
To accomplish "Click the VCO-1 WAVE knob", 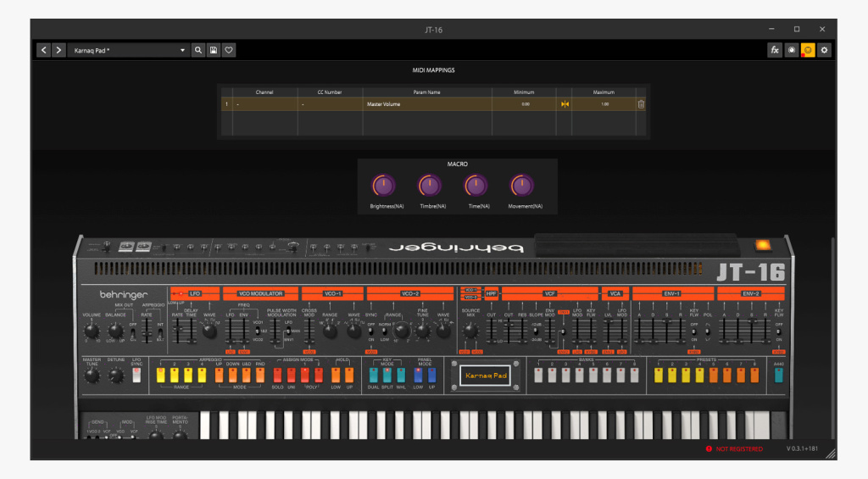I will [353, 331].
